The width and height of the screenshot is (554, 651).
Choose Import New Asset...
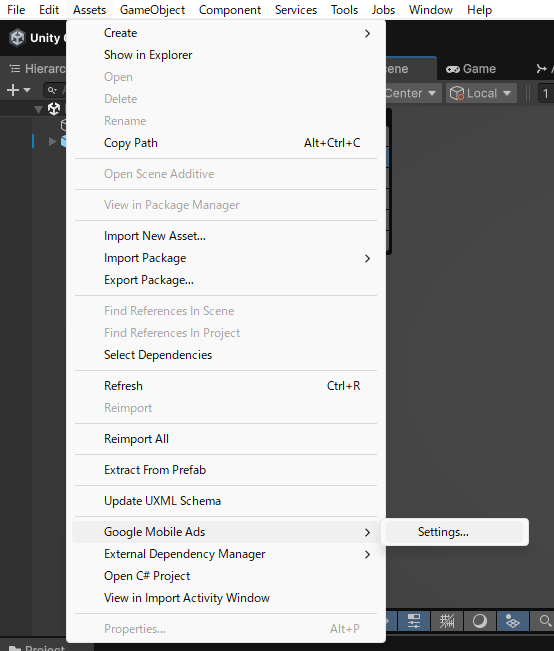(226, 236)
